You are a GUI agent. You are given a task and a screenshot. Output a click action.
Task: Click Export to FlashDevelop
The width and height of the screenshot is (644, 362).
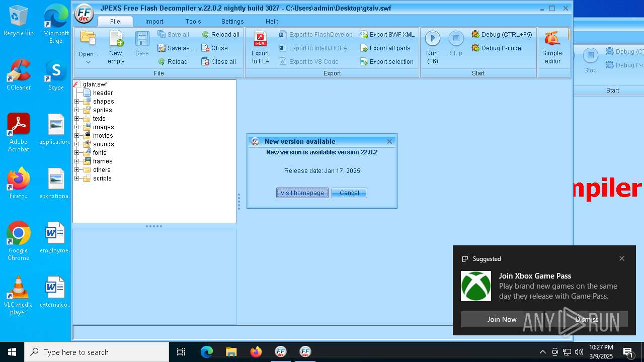[315, 35]
